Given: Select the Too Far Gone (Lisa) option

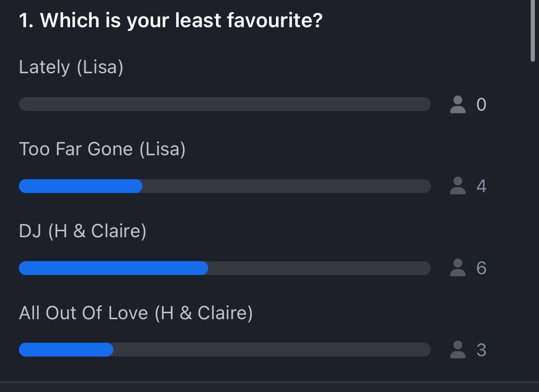Looking at the screenshot, I should (x=102, y=149).
